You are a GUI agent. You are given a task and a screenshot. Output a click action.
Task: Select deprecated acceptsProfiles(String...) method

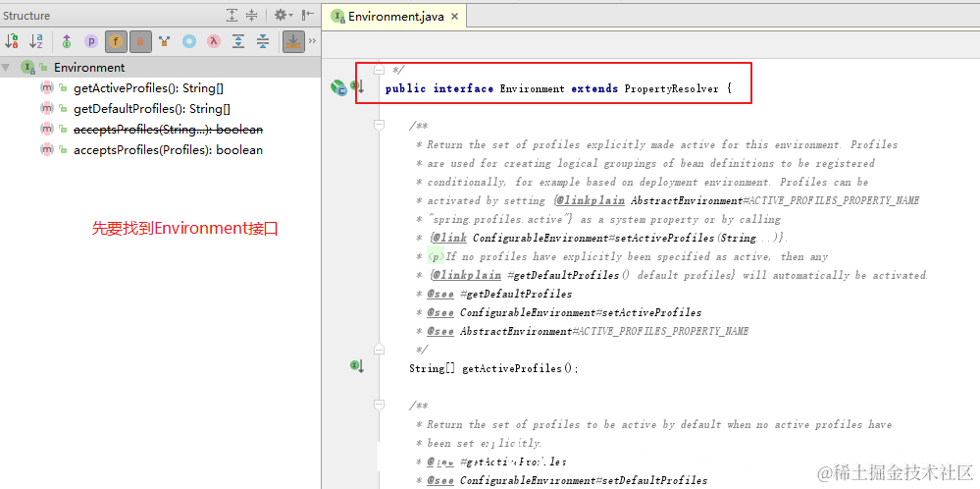coord(168,130)
